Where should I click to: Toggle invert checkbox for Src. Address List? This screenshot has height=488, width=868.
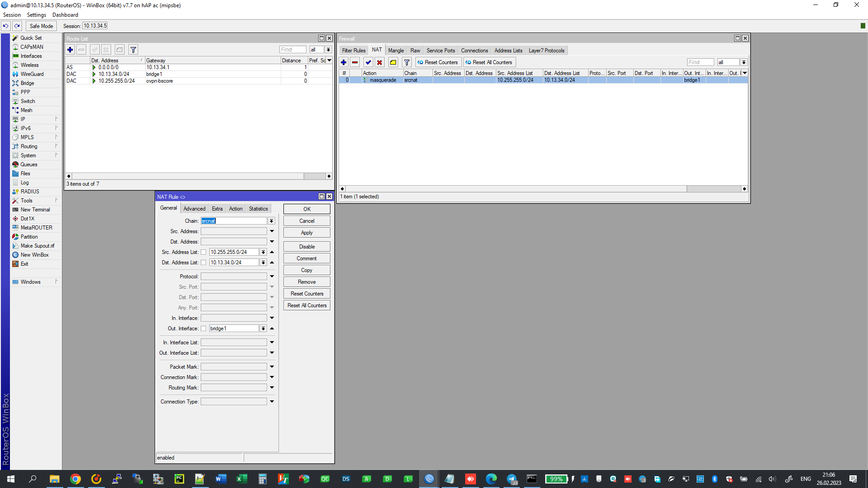(203, 252)
